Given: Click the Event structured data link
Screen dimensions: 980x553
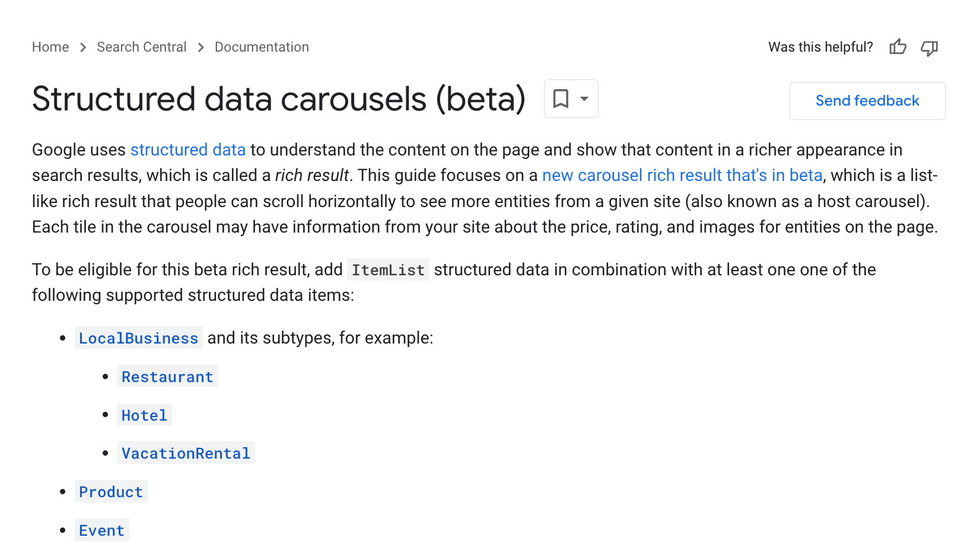Looking at the screenshot, I should click(101, 530).
